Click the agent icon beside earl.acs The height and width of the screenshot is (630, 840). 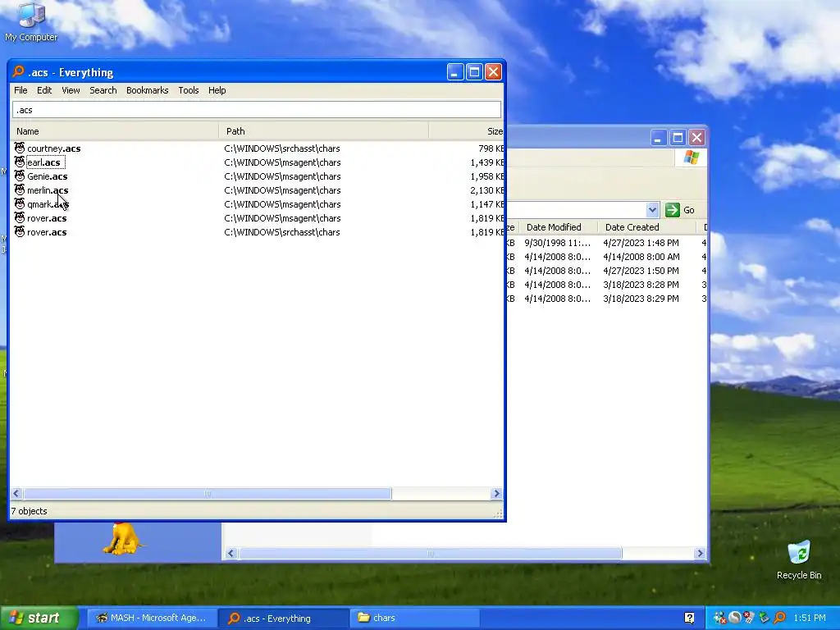(x=20, y=162)
